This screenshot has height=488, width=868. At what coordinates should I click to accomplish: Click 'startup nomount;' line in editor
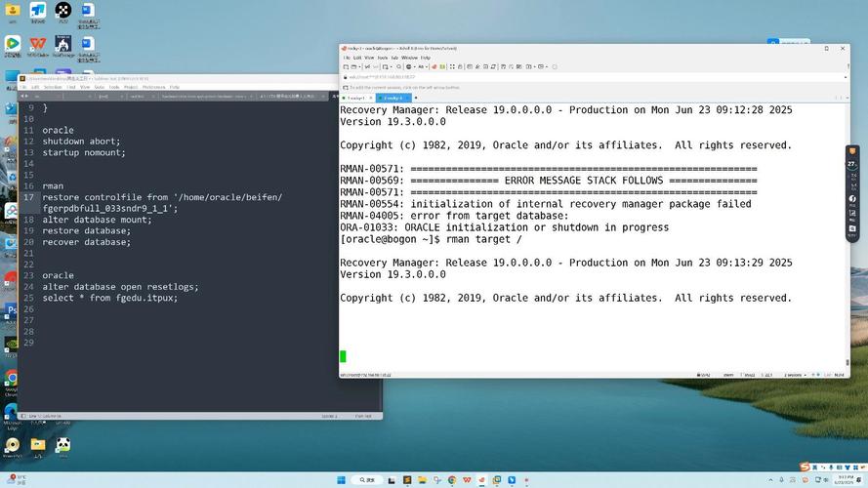[x=84, y=152]
